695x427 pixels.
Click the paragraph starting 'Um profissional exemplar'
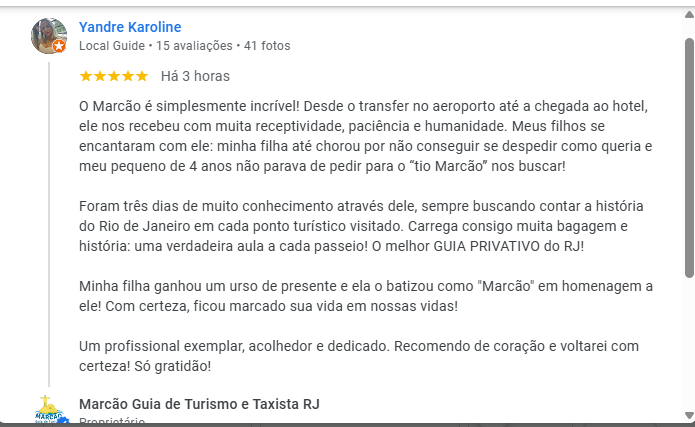click(x=365, y=356)
